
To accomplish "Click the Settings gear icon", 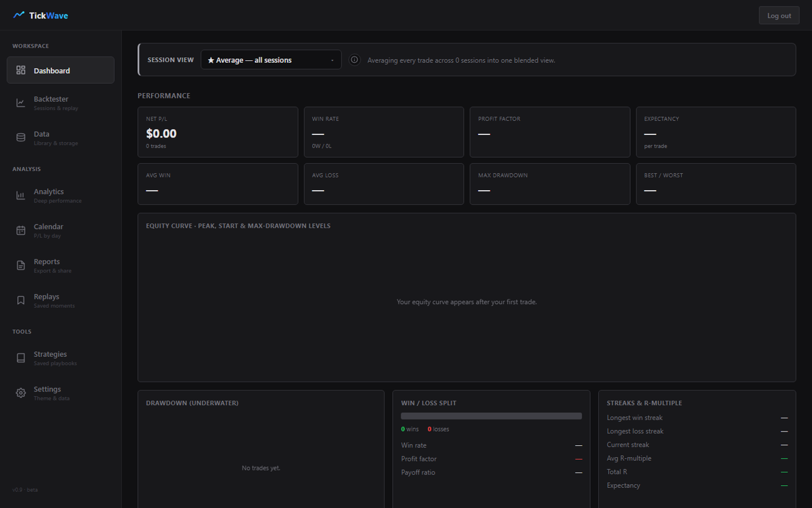I will [x=21, y=393].
